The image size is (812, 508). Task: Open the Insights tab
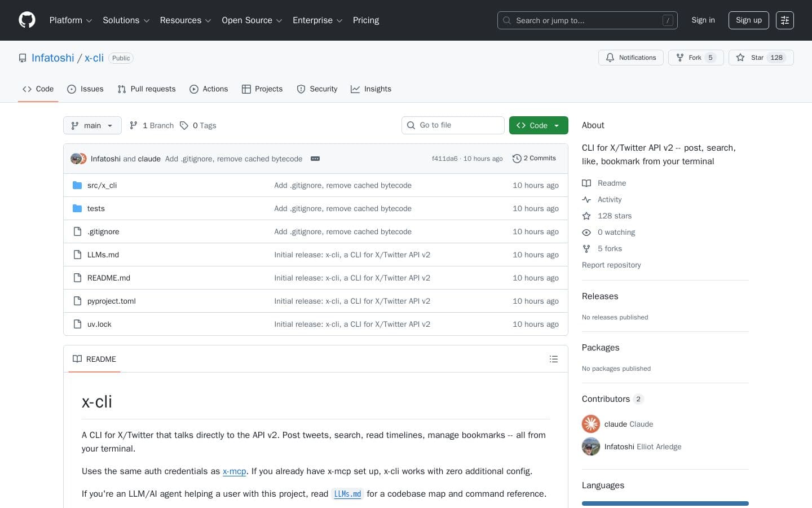(x=371, y=89)
